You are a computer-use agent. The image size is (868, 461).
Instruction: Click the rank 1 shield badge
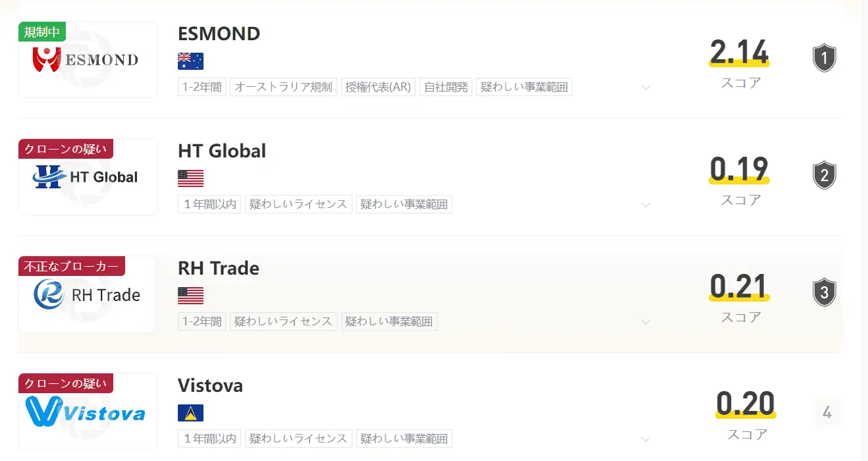point(824,58)
